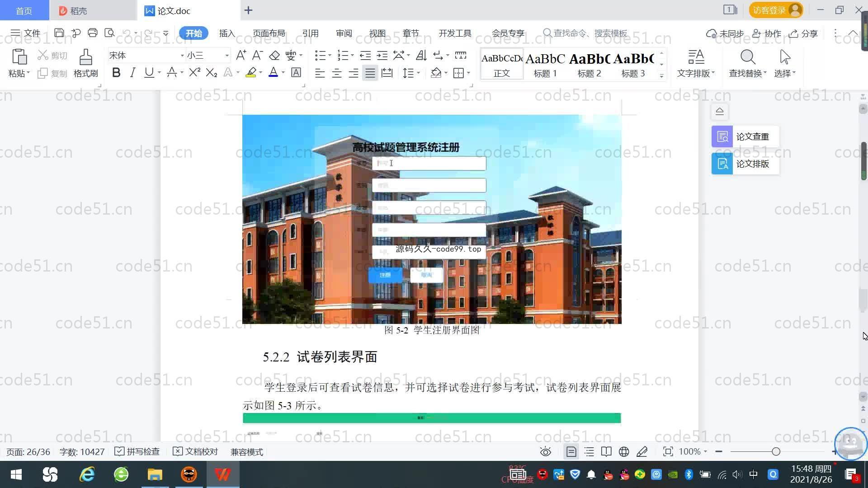Open the 审阅 ribbon tab
This screenshot has width=868, height=488.
point(344,33)
